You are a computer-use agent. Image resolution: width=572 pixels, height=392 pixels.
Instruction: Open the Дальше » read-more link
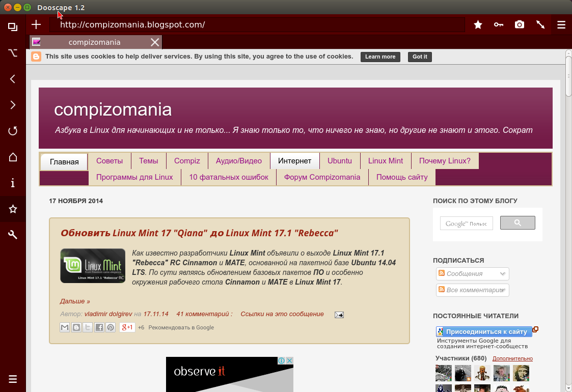75,301
